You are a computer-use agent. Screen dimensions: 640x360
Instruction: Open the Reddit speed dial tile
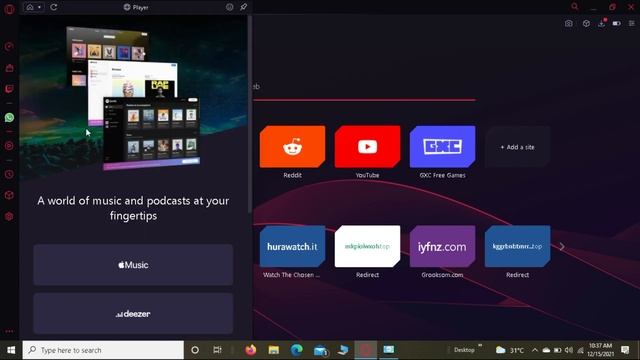click(293, 147)
